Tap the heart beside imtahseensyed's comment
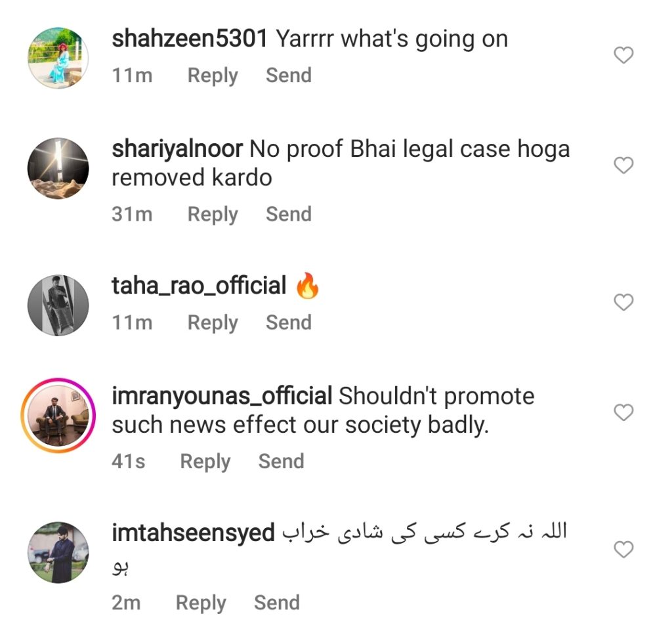Image resolution: width=672 pixels, height=637 pixels. 623,549
